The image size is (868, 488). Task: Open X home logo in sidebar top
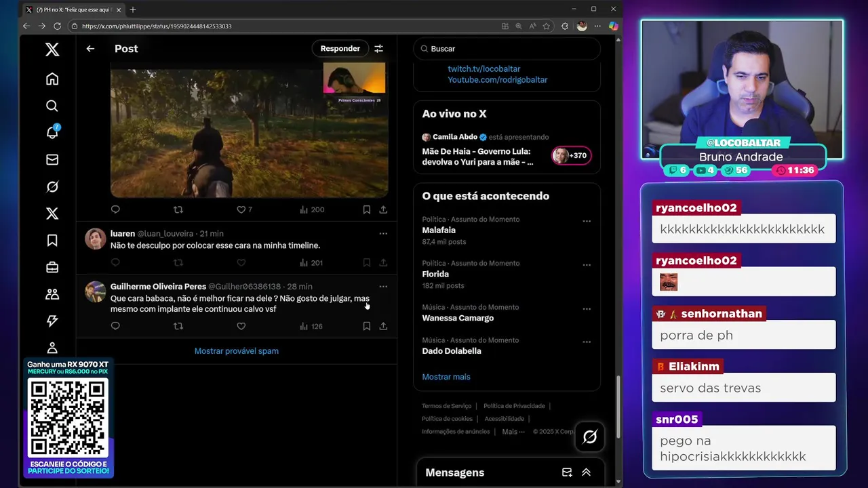(52, 49)
